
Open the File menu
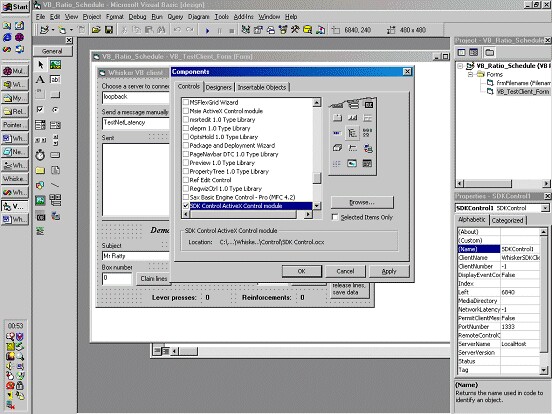(x=40, y=17)
